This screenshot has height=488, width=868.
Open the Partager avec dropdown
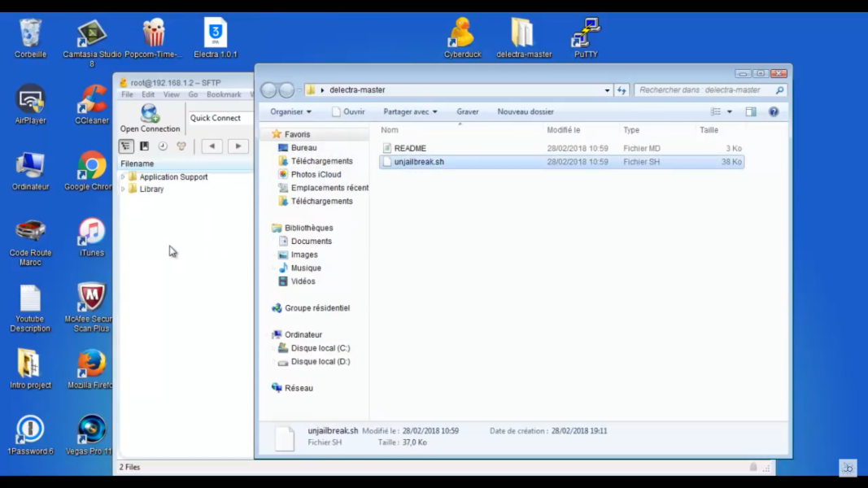[x=410, y=112]
